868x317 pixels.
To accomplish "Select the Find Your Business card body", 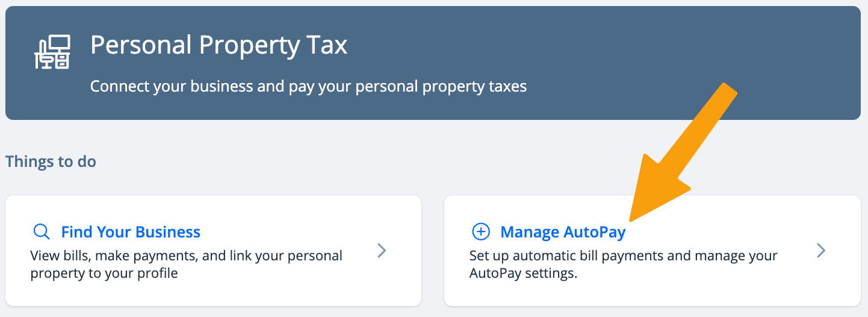I will point(213,251).
